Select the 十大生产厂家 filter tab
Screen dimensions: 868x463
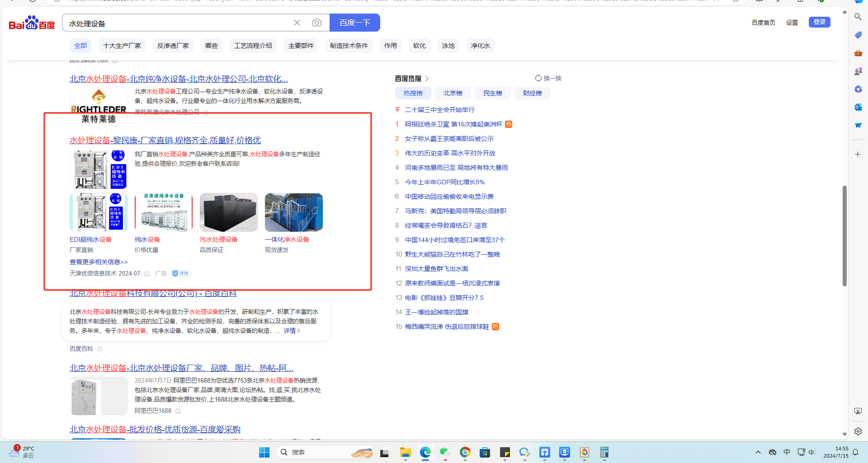tap(122, 46)
